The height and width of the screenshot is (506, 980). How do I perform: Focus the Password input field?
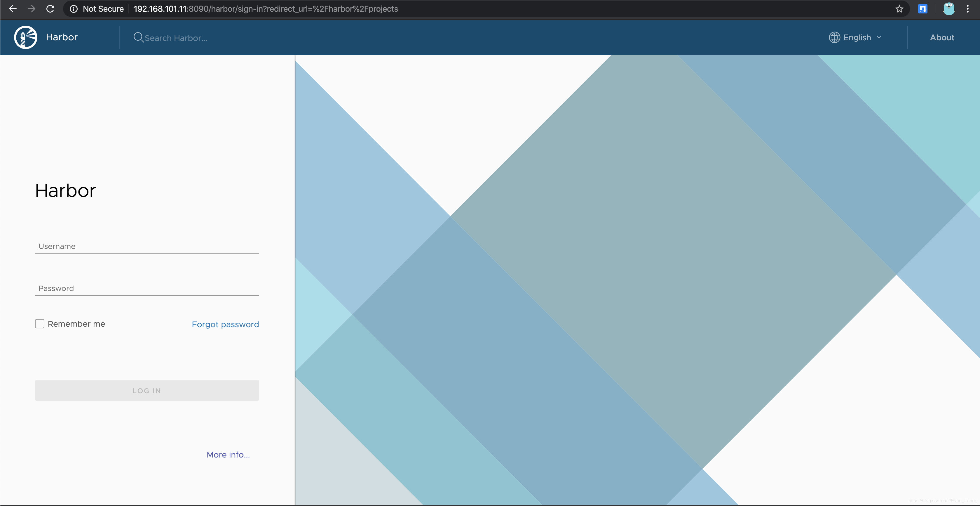point(147,288)
